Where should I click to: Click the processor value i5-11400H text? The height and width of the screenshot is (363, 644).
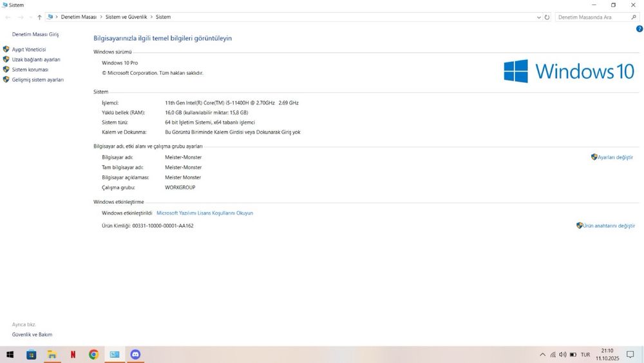(x=232, y=103)
